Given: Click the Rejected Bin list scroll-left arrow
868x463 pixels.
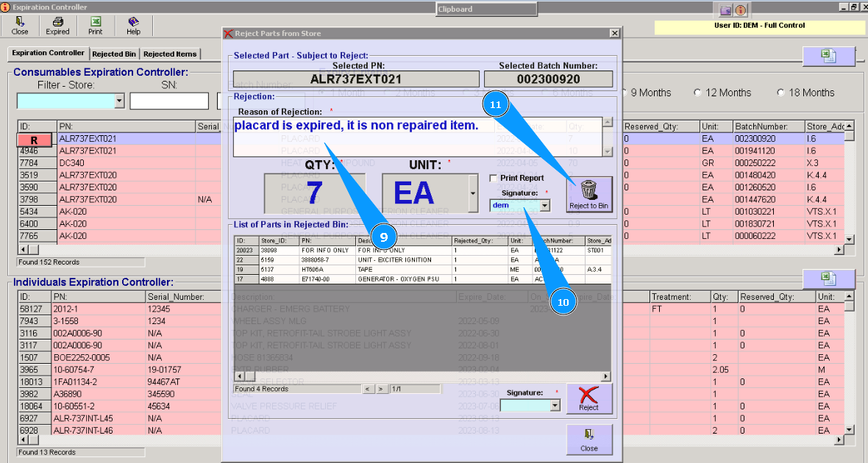Looking at the screenshot, I should click(x=239, y=376).
